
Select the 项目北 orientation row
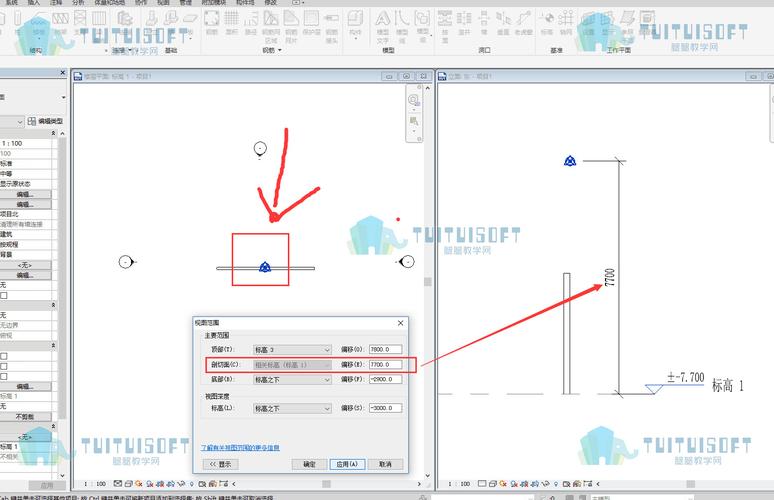point(25,214)
